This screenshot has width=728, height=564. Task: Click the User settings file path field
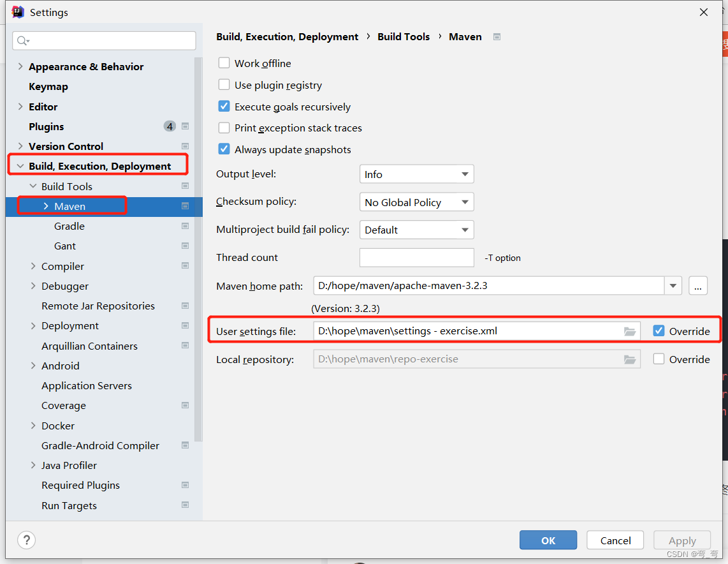[x=476, y=331]
